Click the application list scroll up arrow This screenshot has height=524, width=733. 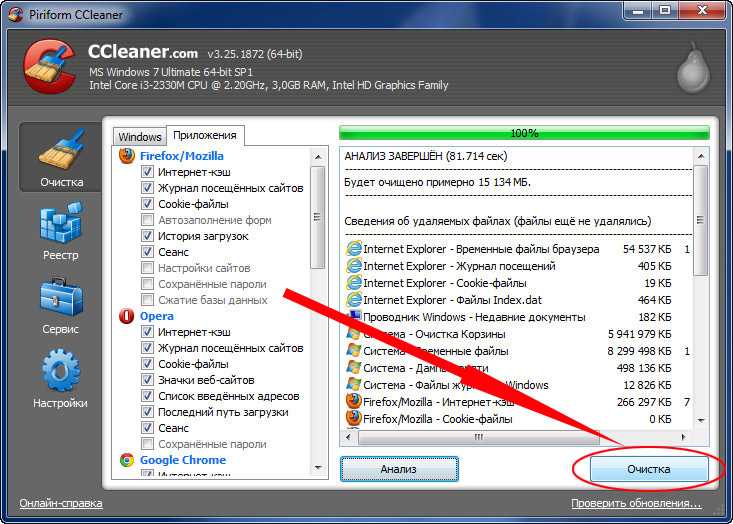click(318, 157)
